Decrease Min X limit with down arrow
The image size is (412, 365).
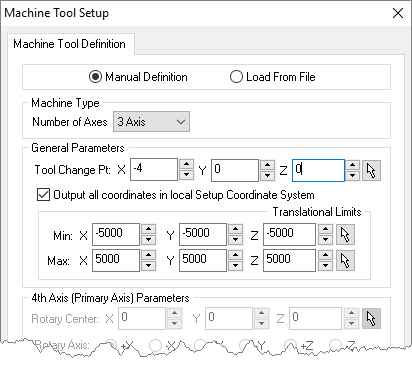point(148,239)
